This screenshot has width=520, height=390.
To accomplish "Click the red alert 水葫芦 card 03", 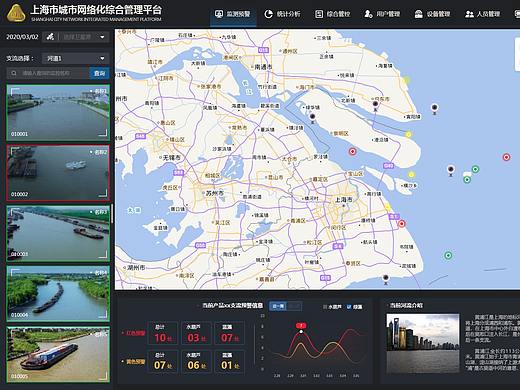I will pyautogui.click(x=196, y=333).
